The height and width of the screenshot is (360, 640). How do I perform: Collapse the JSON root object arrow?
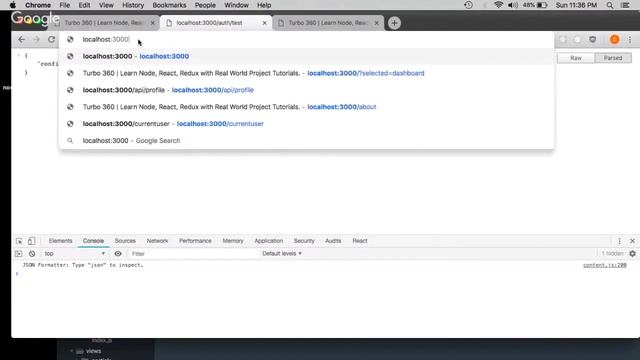[x=18, y=56]
